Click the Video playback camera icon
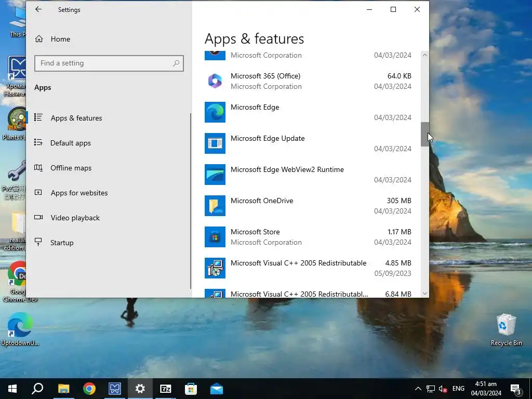 (38, 217)
